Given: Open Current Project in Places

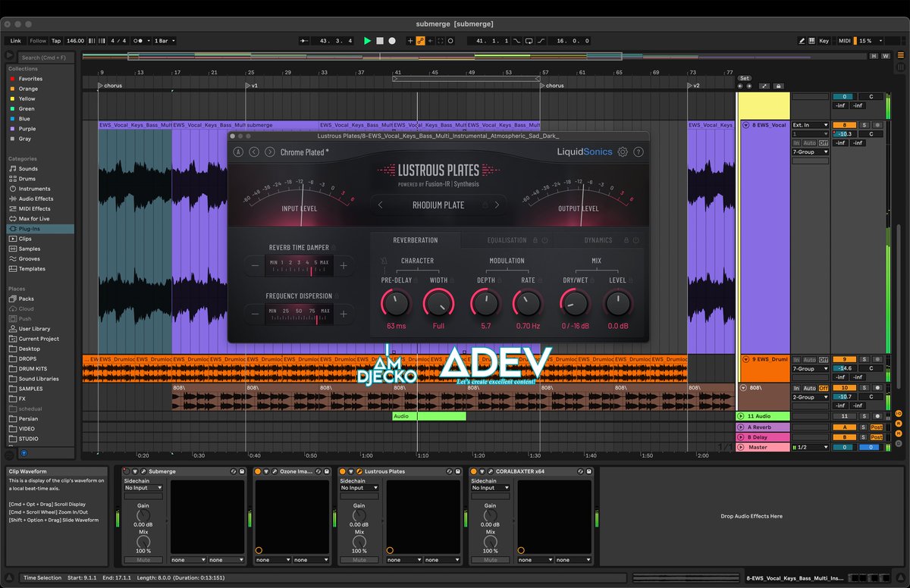Looking at the screenshot, I should 39,339.
